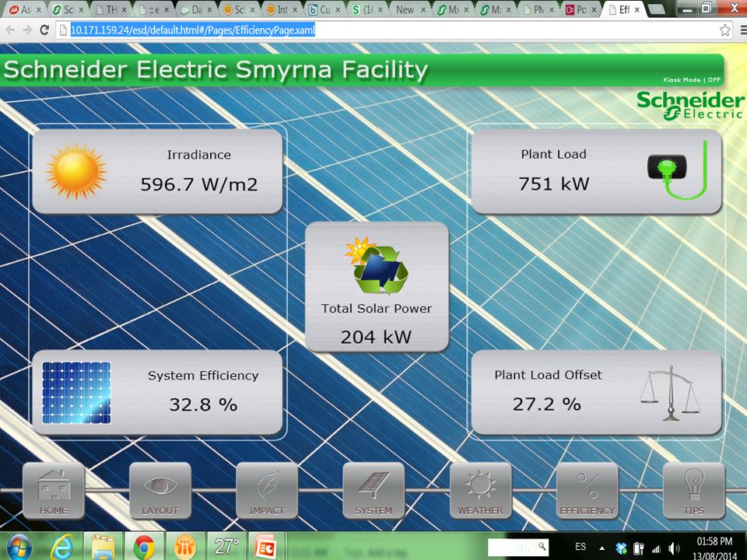Open the HOME page button
Screen dimensions: 747x560
54,491
